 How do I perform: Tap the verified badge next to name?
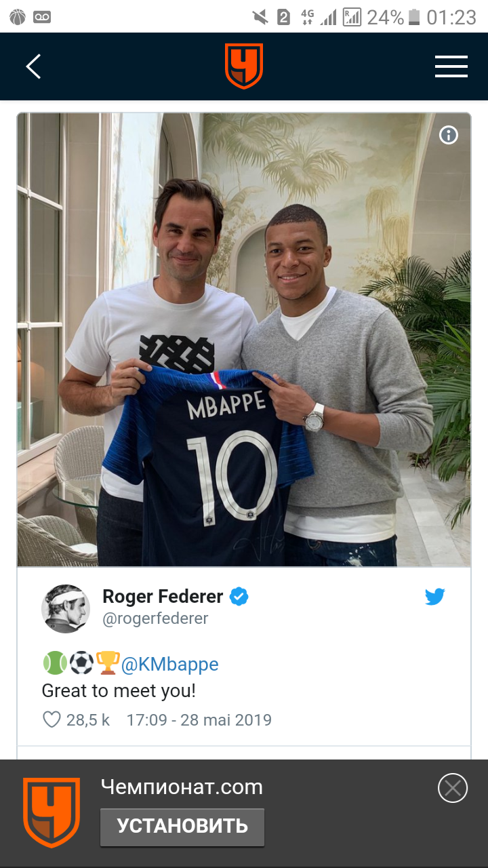tap(239, 597)
